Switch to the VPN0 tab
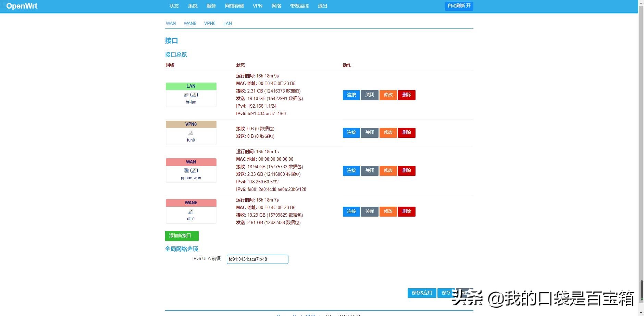The width and height of the screenshot is (644, 316). point(210,23)
